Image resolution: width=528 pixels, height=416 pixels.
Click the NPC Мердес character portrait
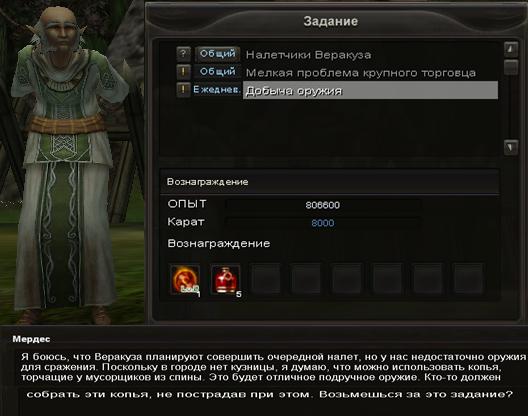coord(67,162)
